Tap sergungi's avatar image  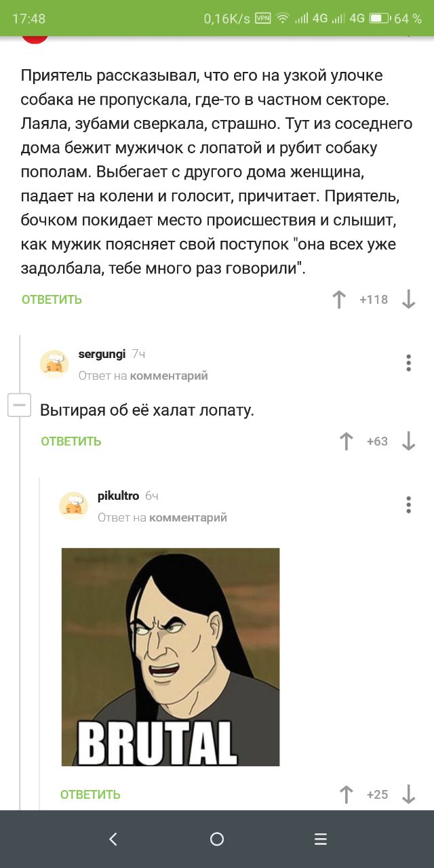click(x=54, y=364)
